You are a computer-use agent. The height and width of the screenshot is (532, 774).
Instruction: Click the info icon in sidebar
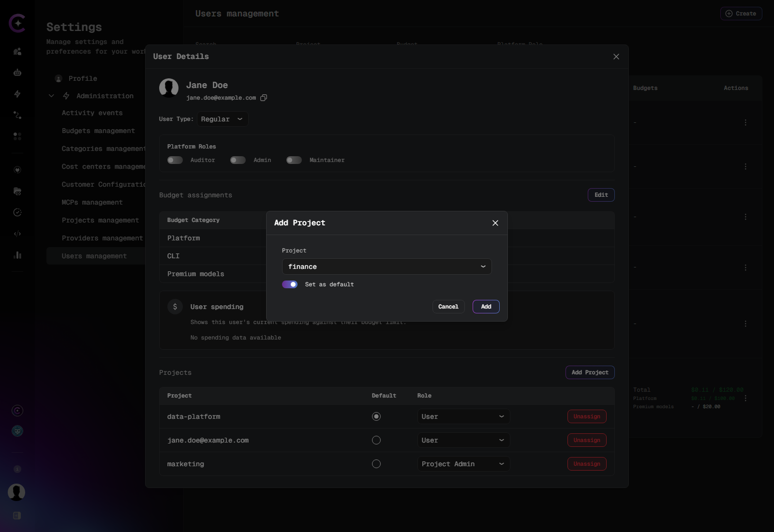point(17,469)
